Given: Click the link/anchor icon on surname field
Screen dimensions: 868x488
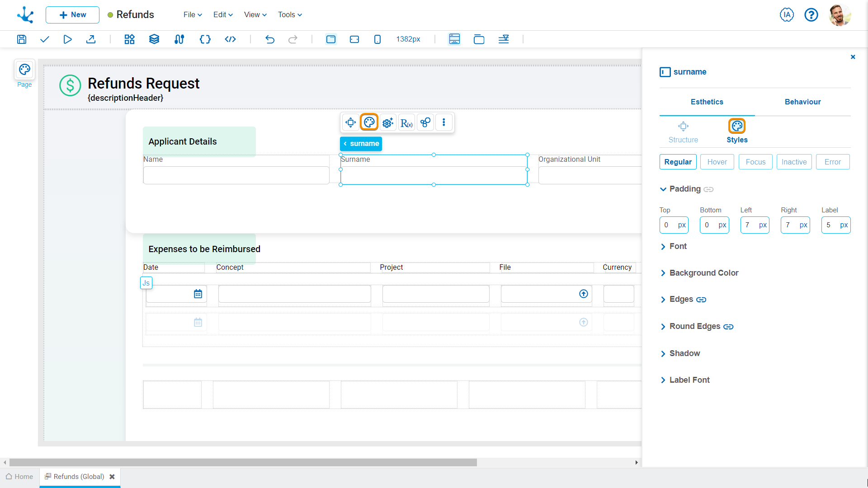Looking at the screenshot, I should (426, 122).
